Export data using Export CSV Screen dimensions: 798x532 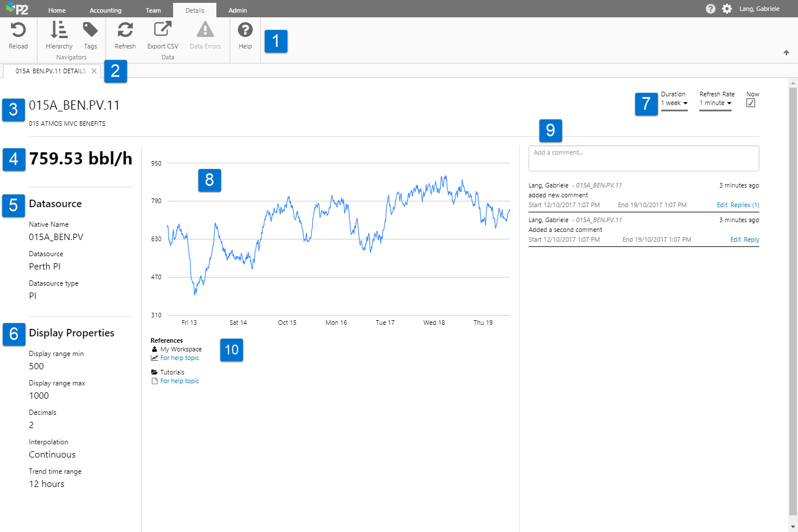(163, 31)
